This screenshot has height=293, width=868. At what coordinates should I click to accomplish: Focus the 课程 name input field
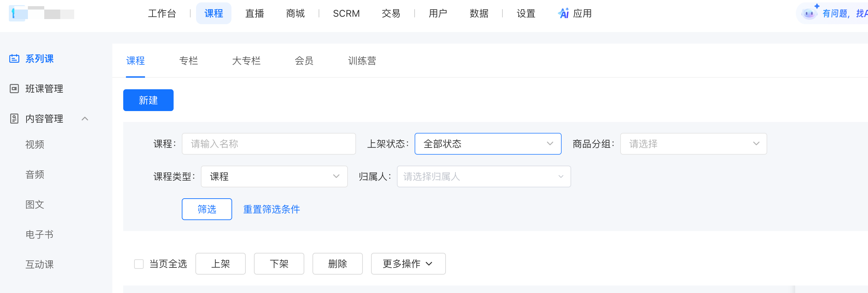click(269, 144)
